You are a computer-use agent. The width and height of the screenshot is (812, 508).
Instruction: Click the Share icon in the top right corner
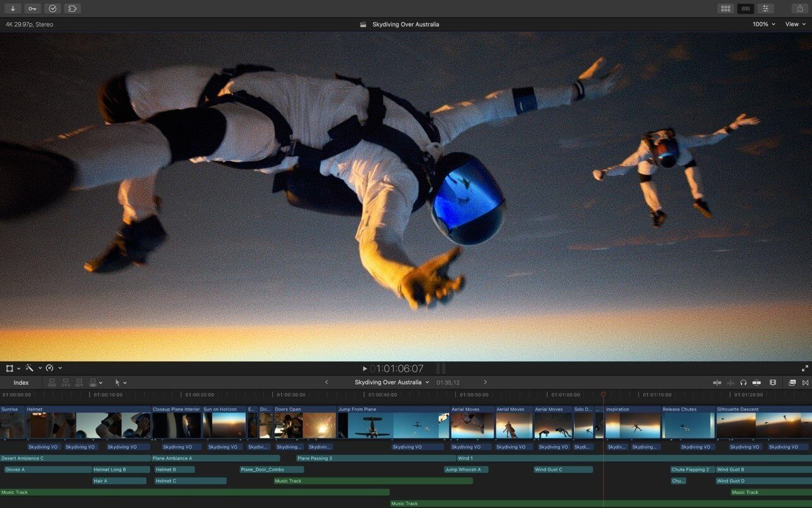[799, 8]
